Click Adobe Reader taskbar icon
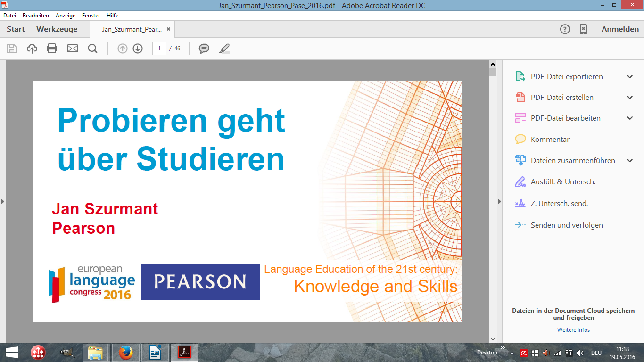Viewport: 644px width, 362px height. click(184, 353)
